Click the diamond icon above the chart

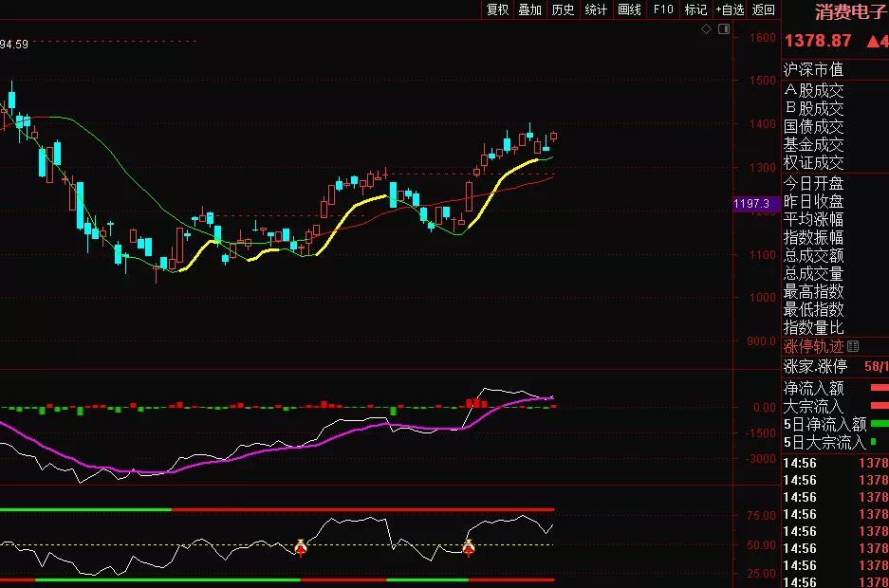[706, 29]
